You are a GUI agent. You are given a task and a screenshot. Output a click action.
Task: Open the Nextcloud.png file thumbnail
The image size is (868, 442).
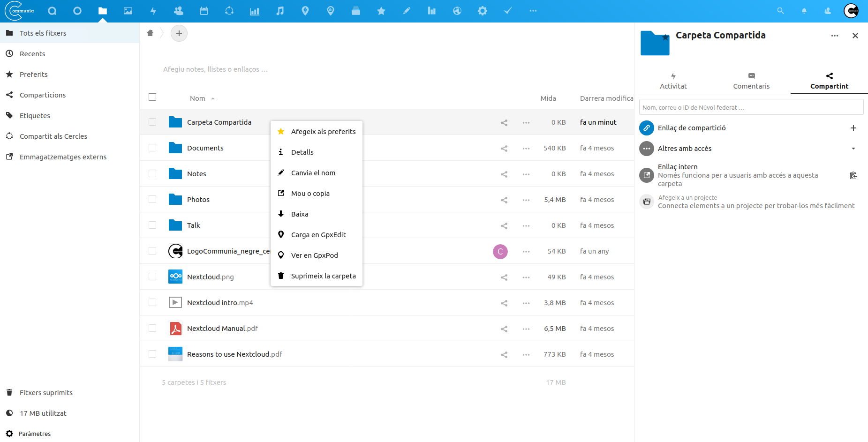click(x=175, y=277)
